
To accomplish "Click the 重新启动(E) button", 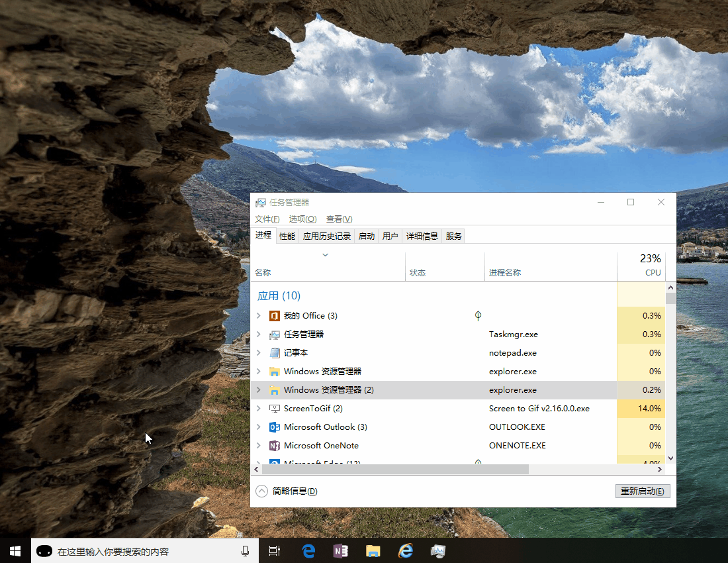I will coord(642,491).
